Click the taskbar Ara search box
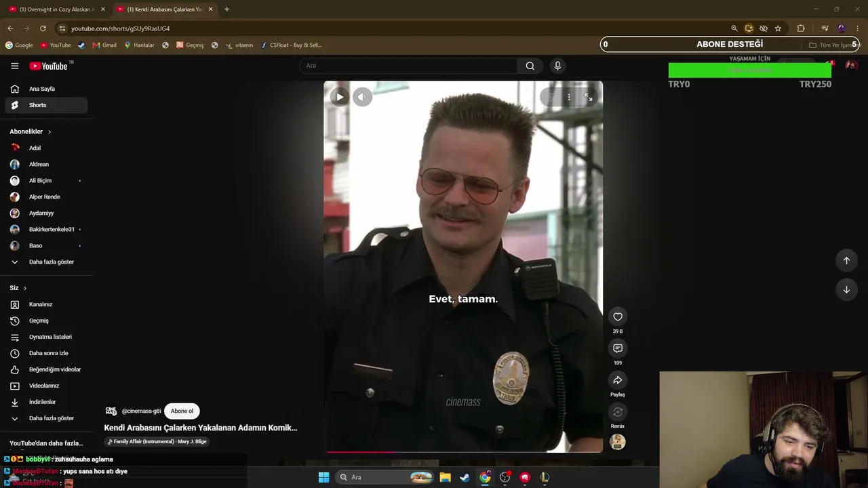 384,477
